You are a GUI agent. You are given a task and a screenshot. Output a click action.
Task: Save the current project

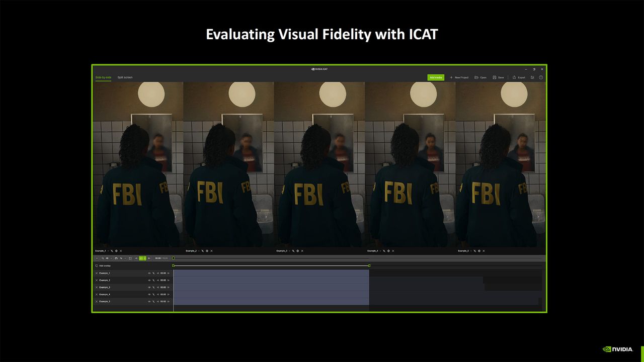[x=498, y=77]
